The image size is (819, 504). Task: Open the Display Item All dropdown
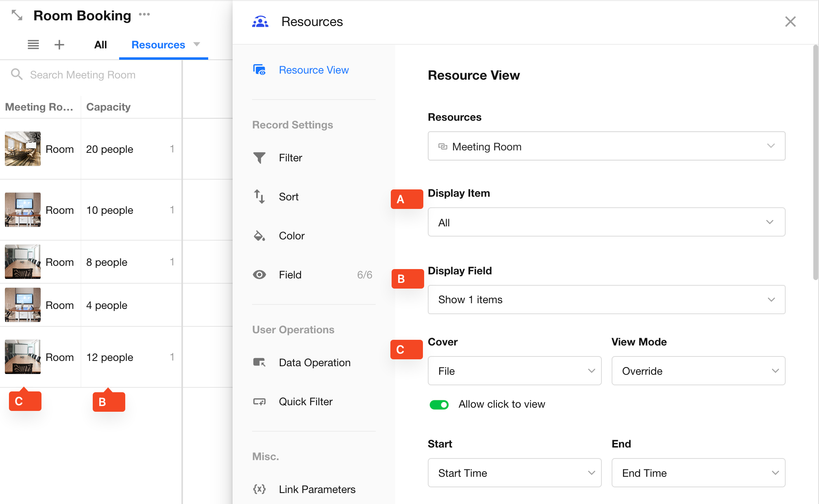606,222
